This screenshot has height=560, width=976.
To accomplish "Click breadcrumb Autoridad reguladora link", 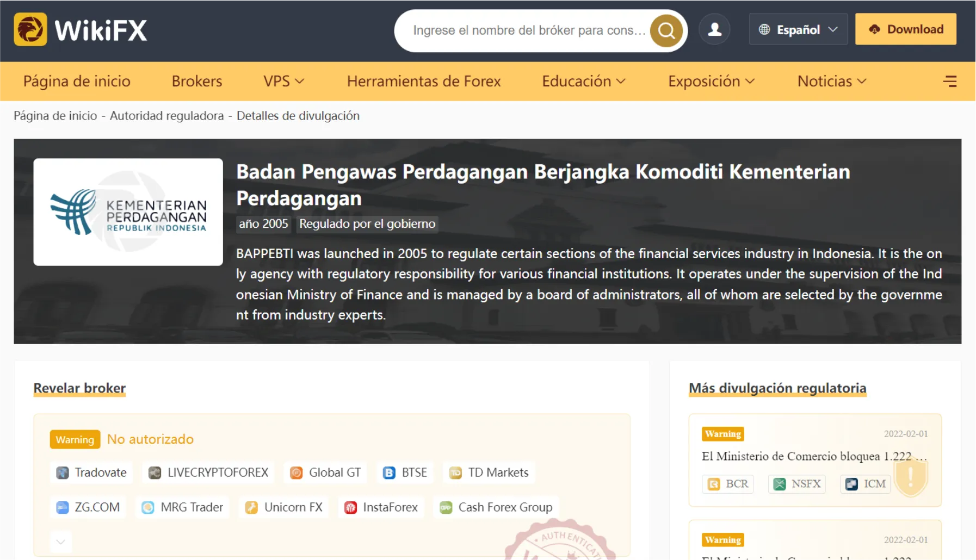I will (x=167, y=116).
